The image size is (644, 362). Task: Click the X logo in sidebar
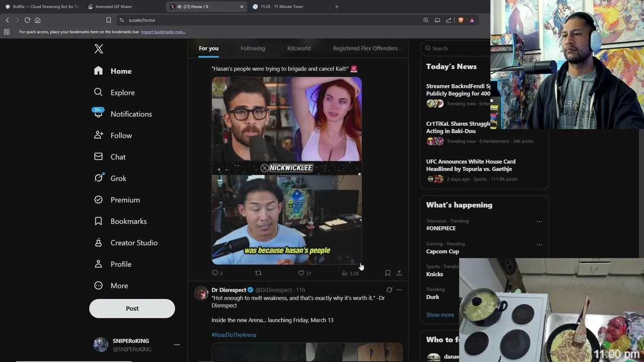pos(99,49)
